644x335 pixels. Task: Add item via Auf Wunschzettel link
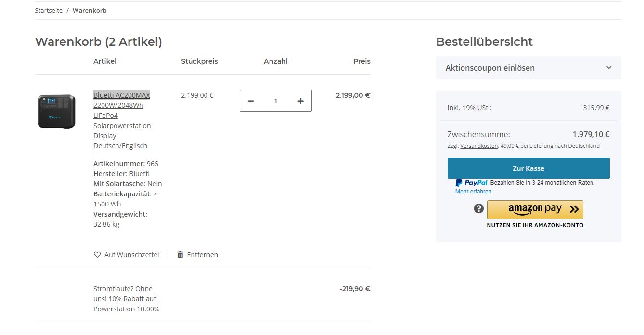(131, 255)
